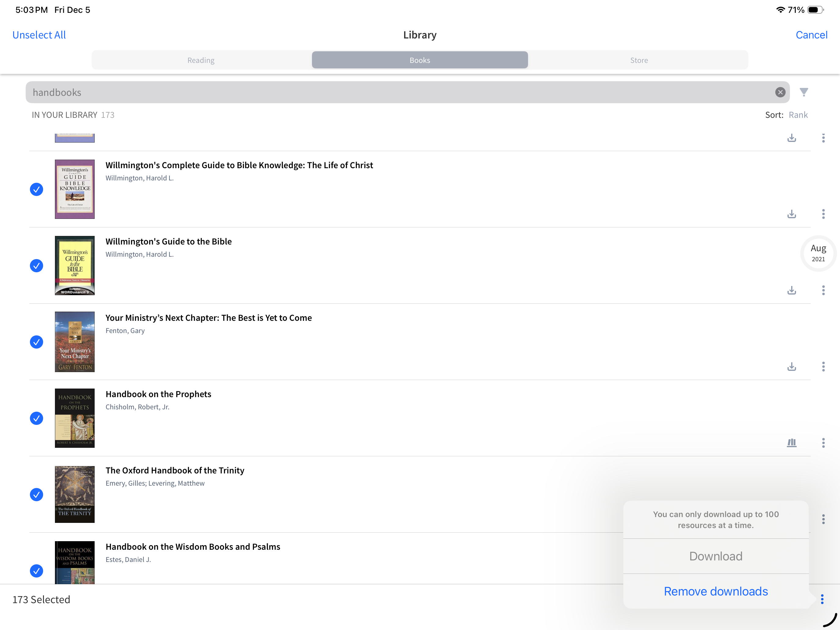Uncheck Handbook on the Prophets selection
The width and height of the screenshot is (840, 630).
point(36,418)
